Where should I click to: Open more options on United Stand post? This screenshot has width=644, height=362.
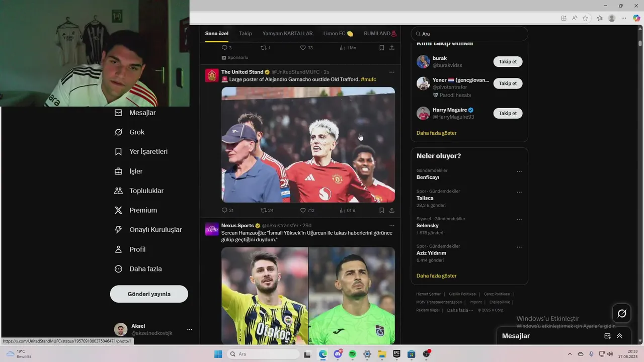[392, 72]
